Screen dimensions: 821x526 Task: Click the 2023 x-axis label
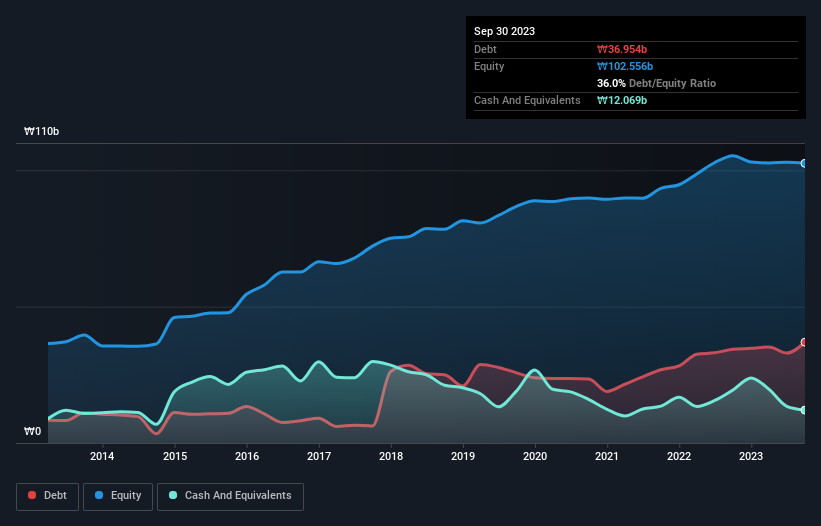[751, 456]
